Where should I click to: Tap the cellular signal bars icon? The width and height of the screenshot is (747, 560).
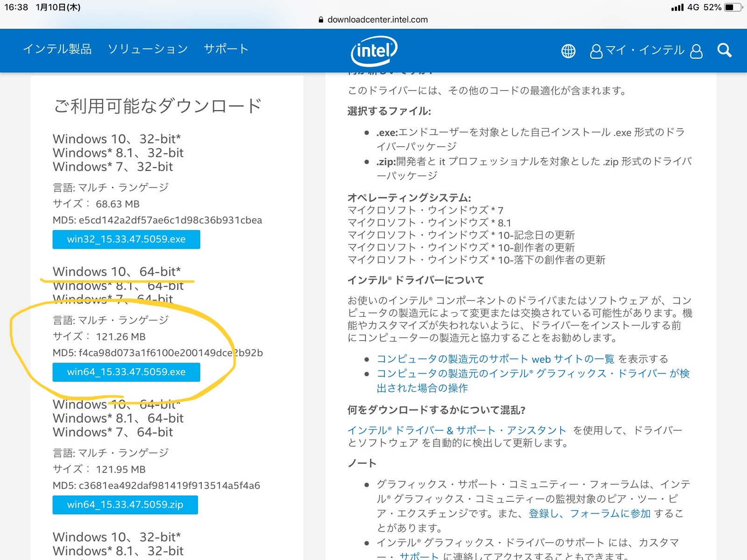pos(677,7)
